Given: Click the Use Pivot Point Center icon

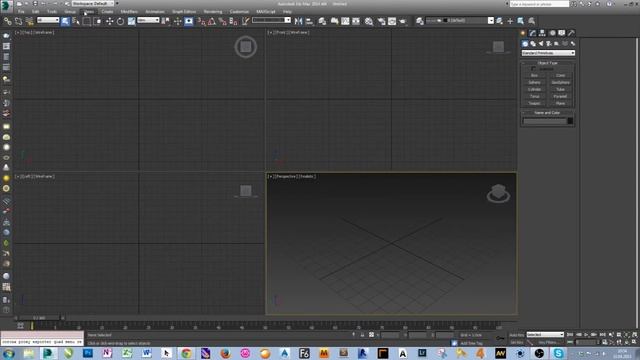Looking at the screenshot, I should pyautogui.click(x=166, y=21).
